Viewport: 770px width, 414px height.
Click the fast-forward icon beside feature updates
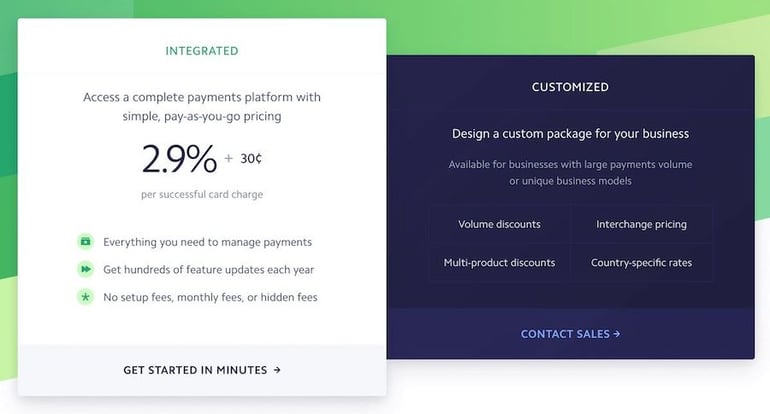pos(85,269)
